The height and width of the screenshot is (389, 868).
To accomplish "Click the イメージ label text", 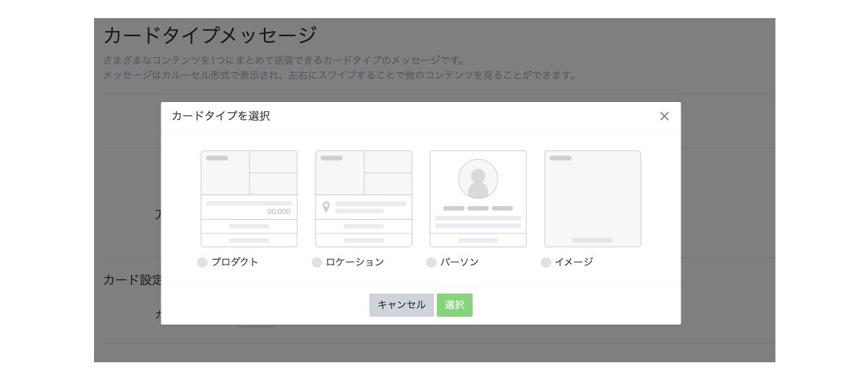I will click(574, 262).
